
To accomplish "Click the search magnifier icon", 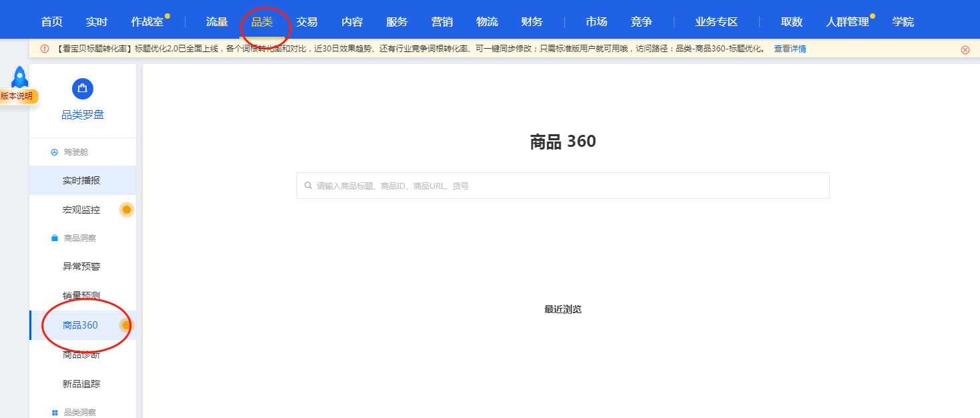I will click(x=308, y=186).
